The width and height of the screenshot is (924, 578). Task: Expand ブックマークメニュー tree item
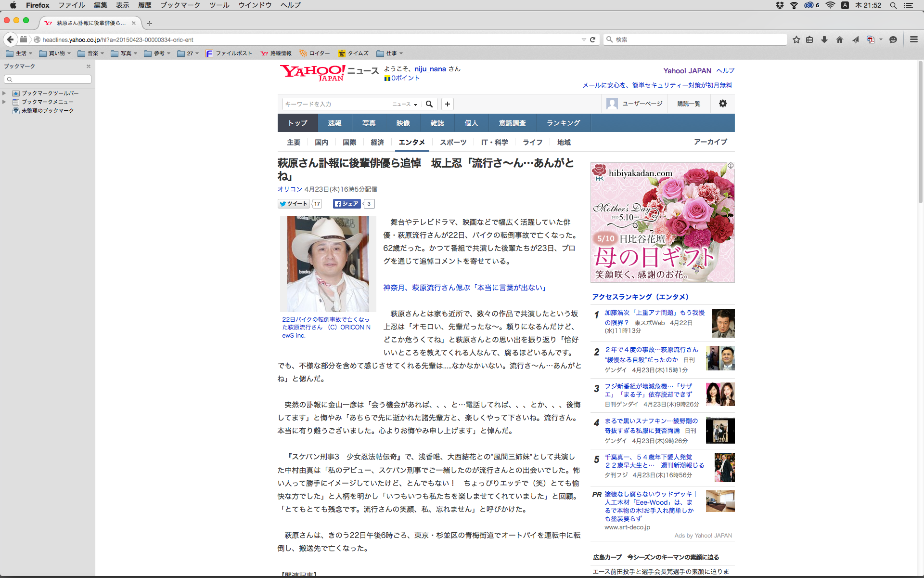point(4,102)
